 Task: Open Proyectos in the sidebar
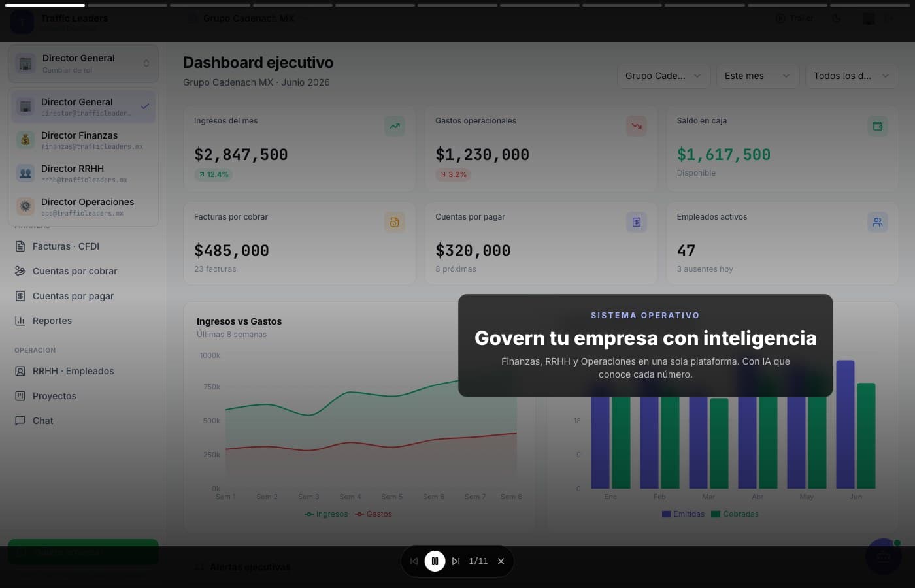coord(83,396)
